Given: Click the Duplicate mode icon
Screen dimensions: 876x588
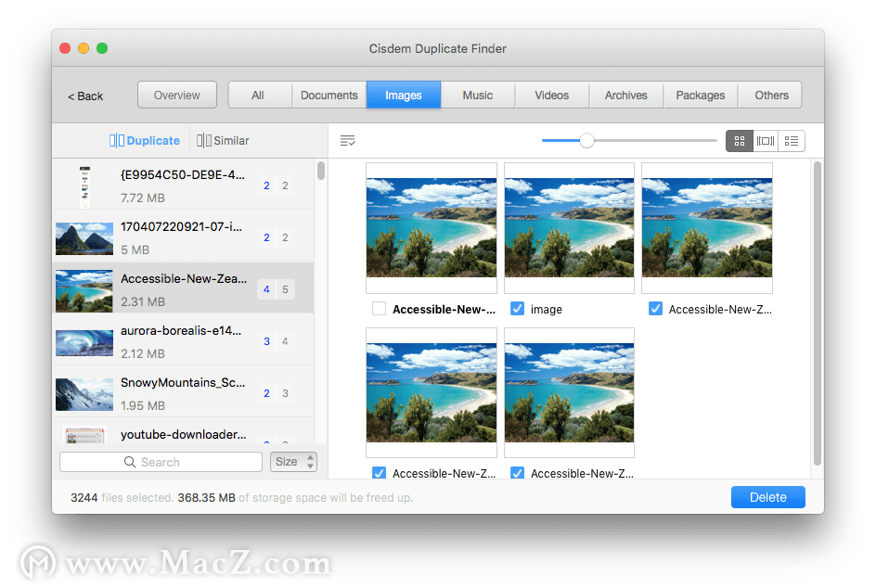Looking at the screenshot, I should [117, 141].
